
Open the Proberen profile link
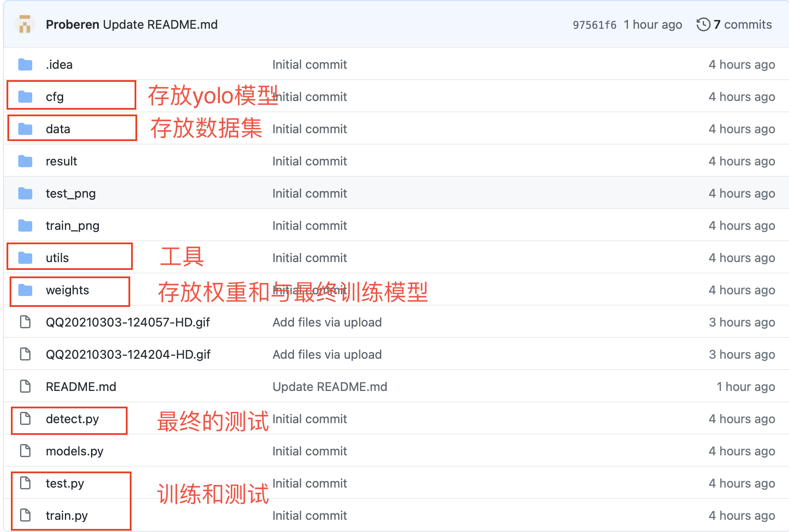73,24
